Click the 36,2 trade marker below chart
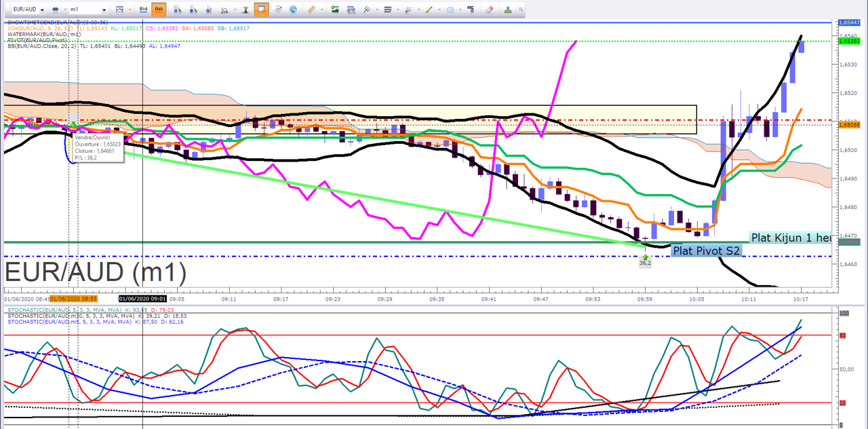 point(645,262)
